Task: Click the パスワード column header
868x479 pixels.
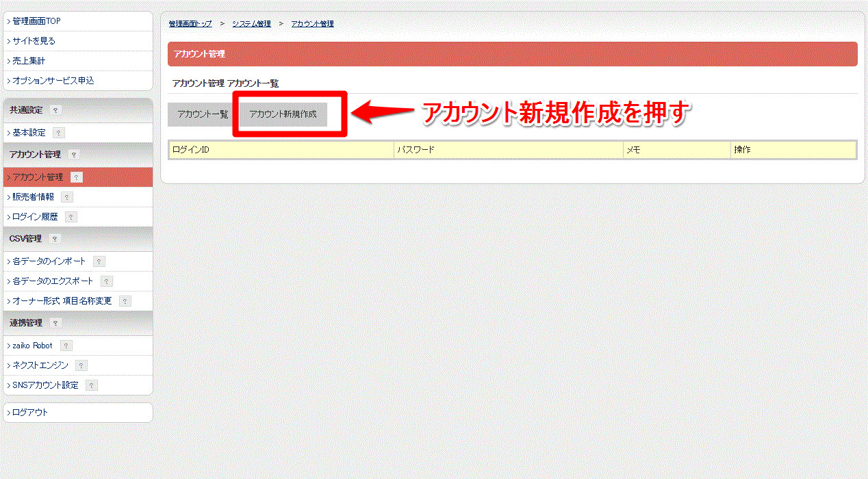Action: (509, 149)
